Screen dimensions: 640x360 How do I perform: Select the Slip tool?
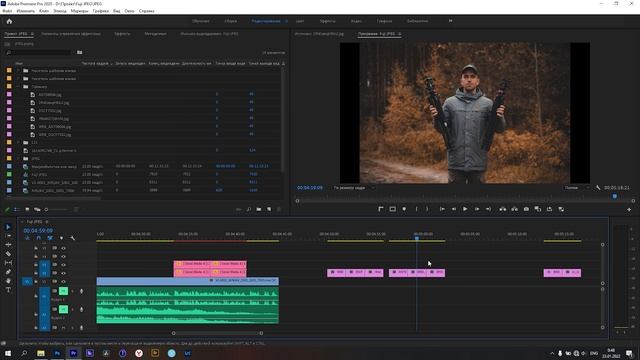(8, 263)
